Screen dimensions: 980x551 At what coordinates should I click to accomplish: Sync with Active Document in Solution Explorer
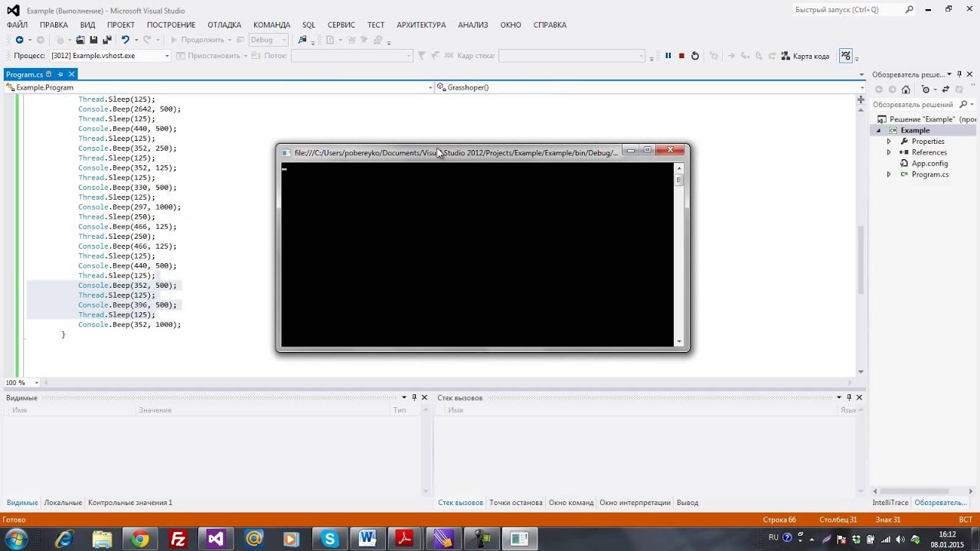click(x=944, y=90)
